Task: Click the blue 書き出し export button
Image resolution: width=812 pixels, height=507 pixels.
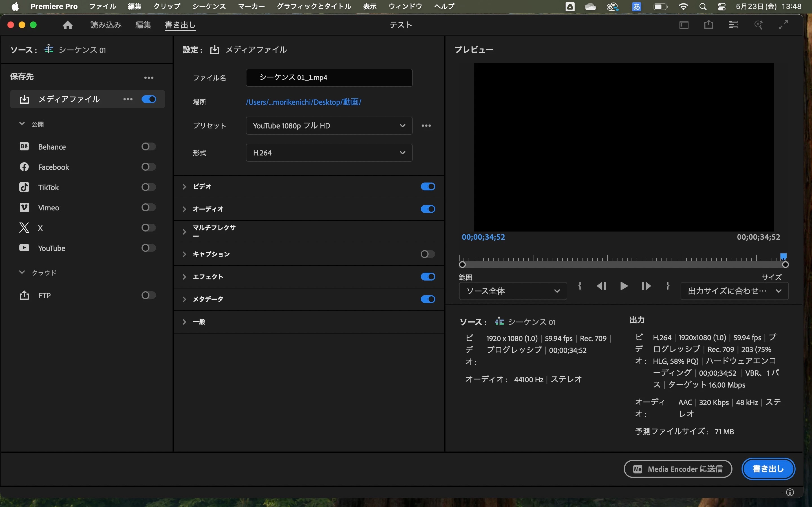Action: (x=768, y=469)
